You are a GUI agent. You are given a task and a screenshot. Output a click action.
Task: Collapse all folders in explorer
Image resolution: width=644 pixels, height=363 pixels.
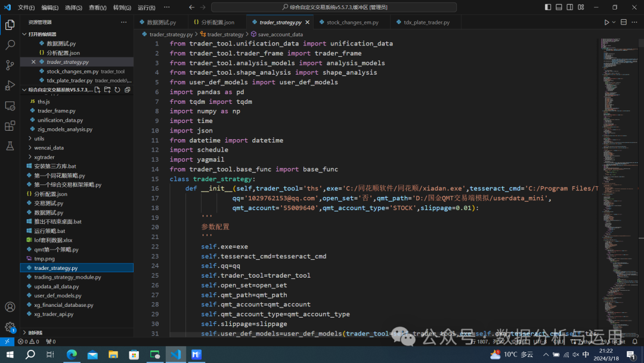pyautogui.click(x=128, y=90)
